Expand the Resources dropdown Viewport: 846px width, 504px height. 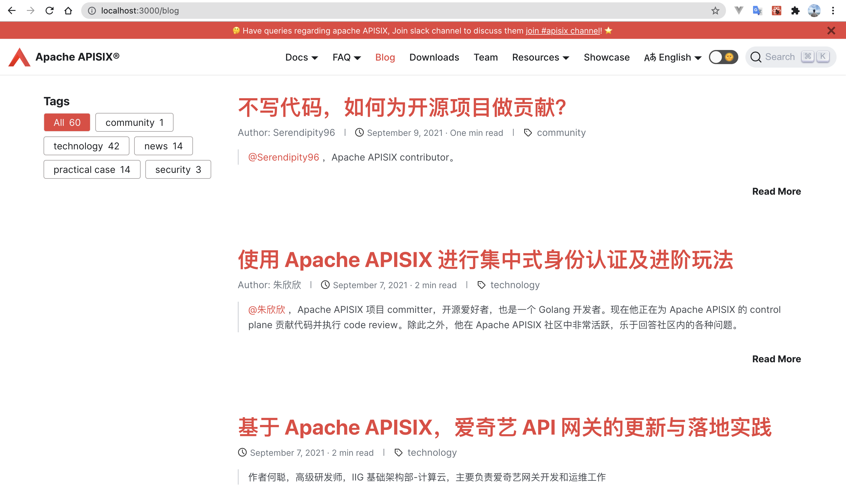click(x=540, y=57)
